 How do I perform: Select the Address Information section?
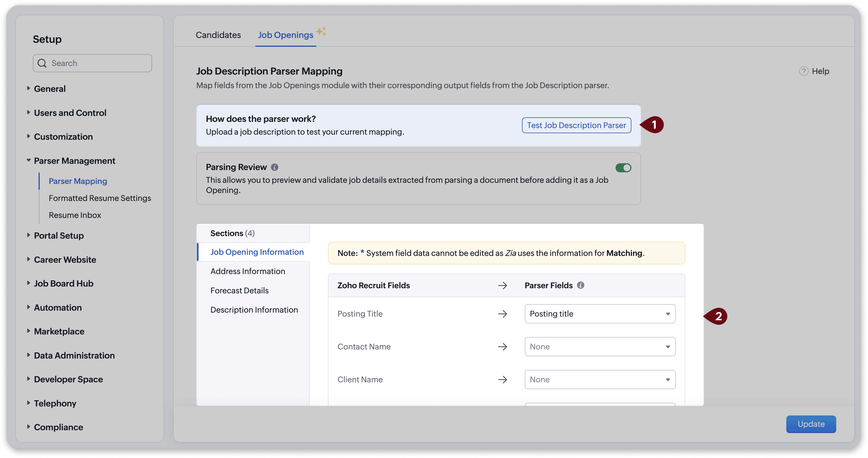[247, 271]
